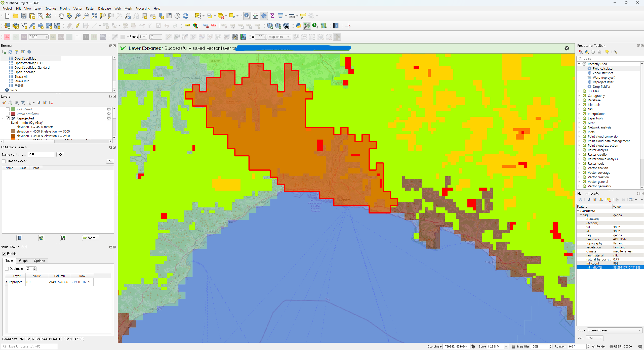Dismiss the Layer Exported message bar
The width and height of the screenshot is (644, 350).
tap(567, 48)
